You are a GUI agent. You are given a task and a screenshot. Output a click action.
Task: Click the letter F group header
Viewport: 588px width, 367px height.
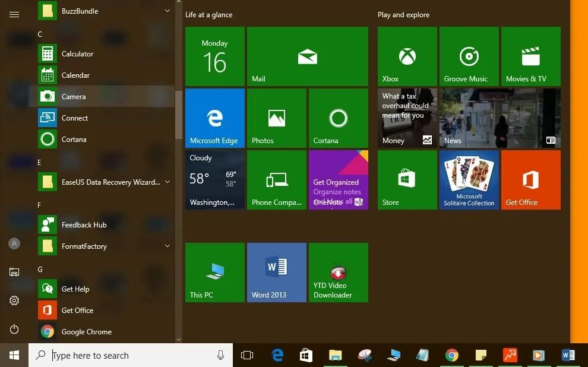pos(39,205)
